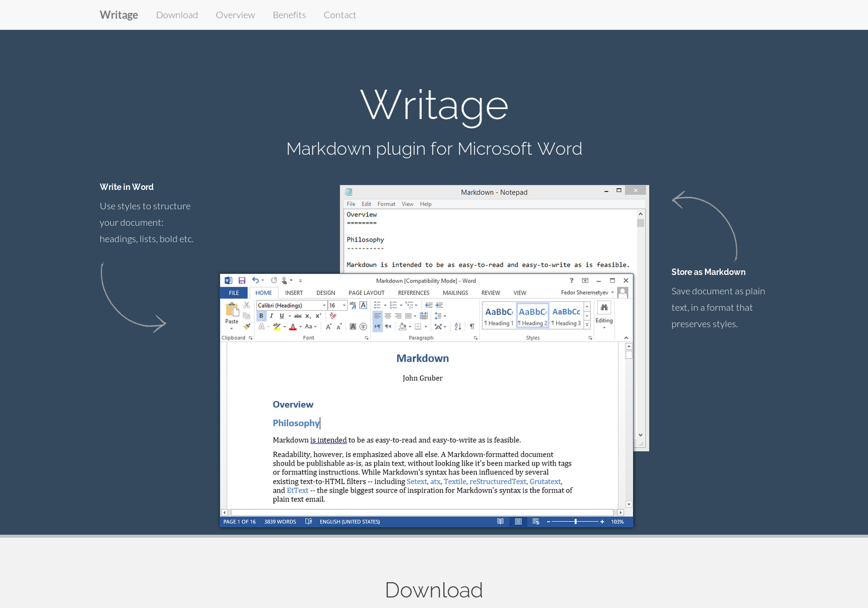Expand the font size dropdown
Image resolution: width=868 pixels, height=608 pixels.
click(x=344, y=305)
